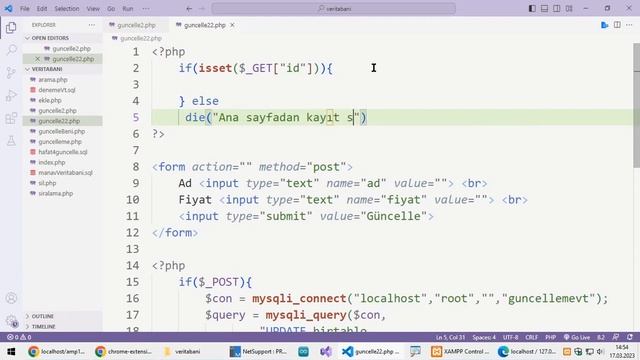Click the Explorer more actions ellipsis
Image resolution: width=640 pixels, height=360 pixels.
(x=92, y=25)
